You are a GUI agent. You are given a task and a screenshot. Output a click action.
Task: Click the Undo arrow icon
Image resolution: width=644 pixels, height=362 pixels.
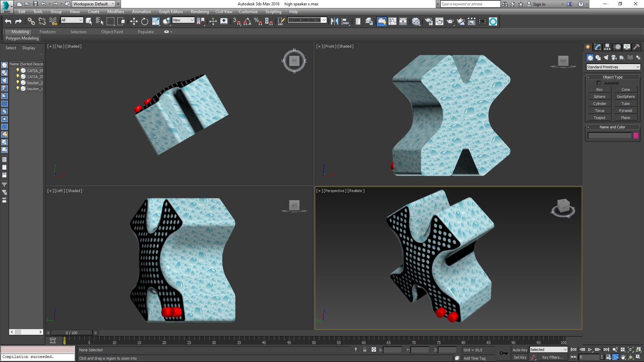8,21
